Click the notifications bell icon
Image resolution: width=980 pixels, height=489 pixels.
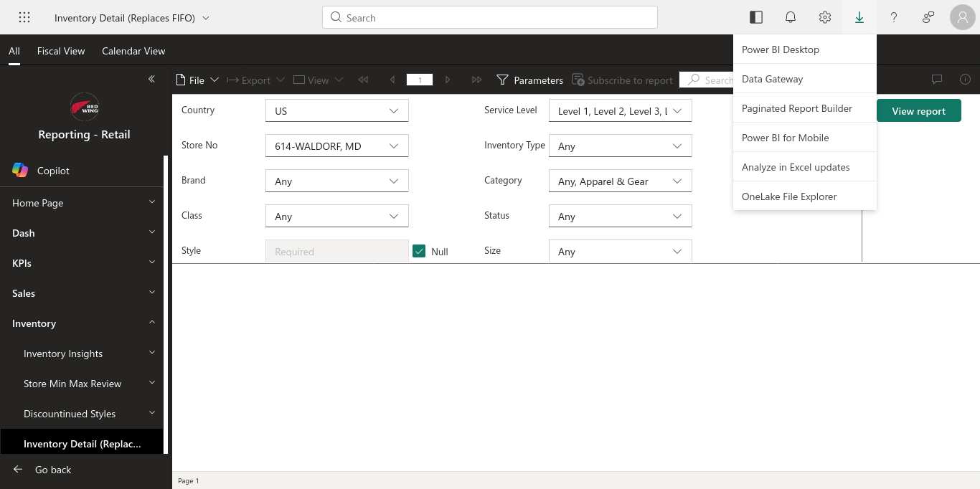coord(790,17)
